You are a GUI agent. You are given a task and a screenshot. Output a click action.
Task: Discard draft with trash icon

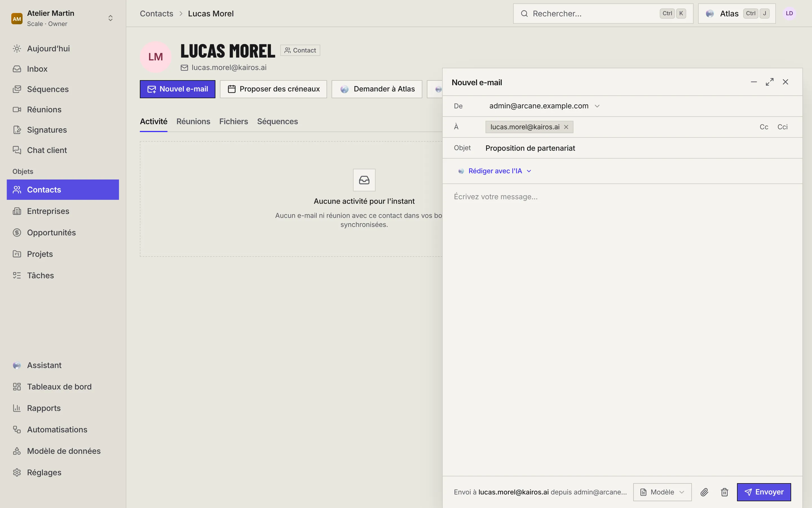[x=724, y=492]
